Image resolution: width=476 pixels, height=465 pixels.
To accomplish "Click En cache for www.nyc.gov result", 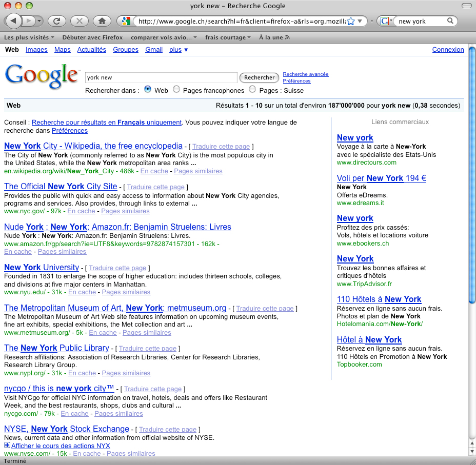I will click(81, 211).
